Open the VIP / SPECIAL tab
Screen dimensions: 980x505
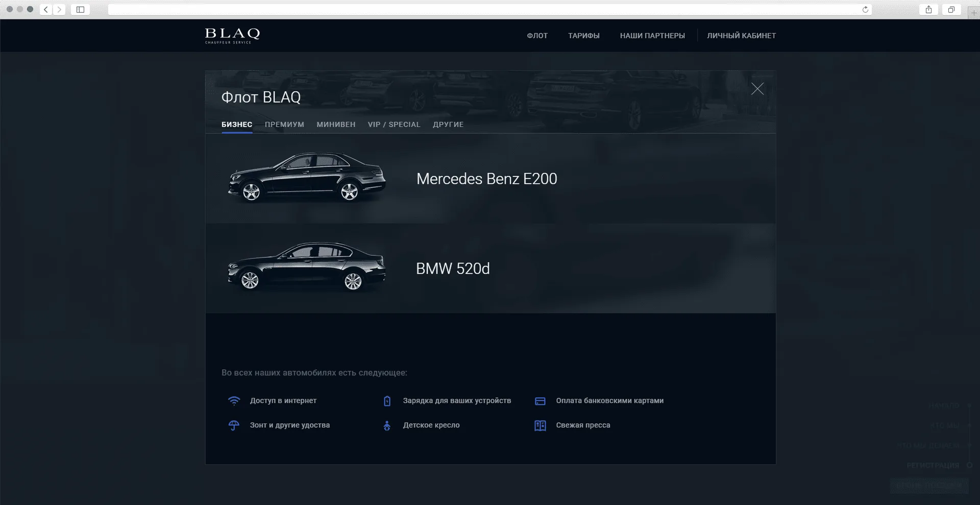click(394, 125)
